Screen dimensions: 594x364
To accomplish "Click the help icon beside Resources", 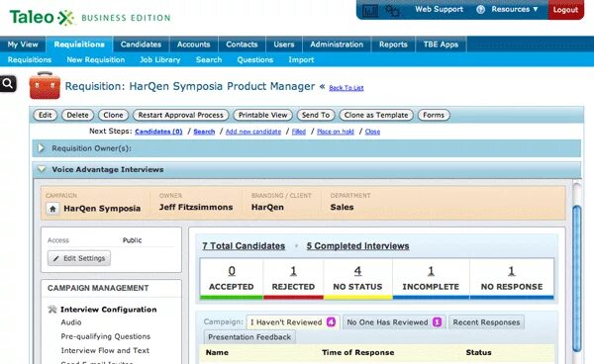I will 480,10.
